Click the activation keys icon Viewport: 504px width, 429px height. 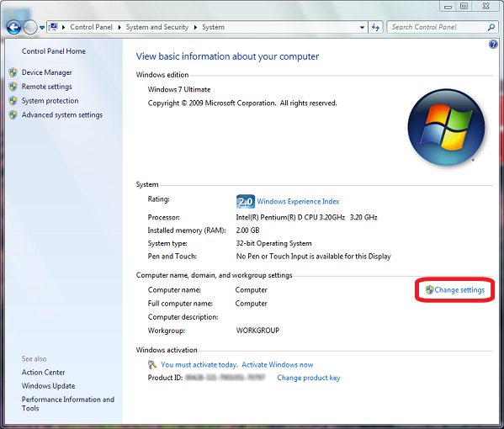pyautogui.click(x=152, y=365)
